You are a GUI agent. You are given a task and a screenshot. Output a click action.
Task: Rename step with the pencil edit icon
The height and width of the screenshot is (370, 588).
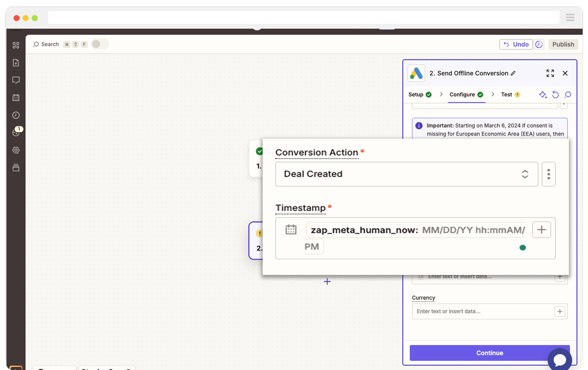[x=513, y=73]
